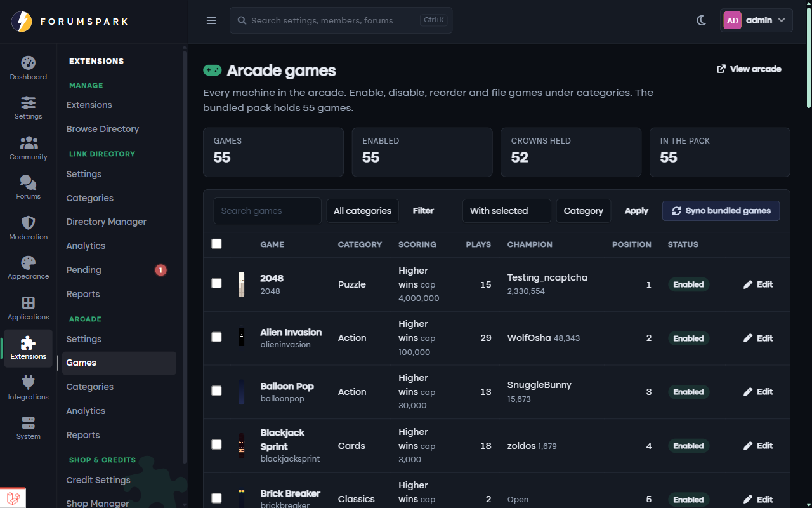
Task: Select Arcade Categories menu item
Action: click(x=90, y=387)
